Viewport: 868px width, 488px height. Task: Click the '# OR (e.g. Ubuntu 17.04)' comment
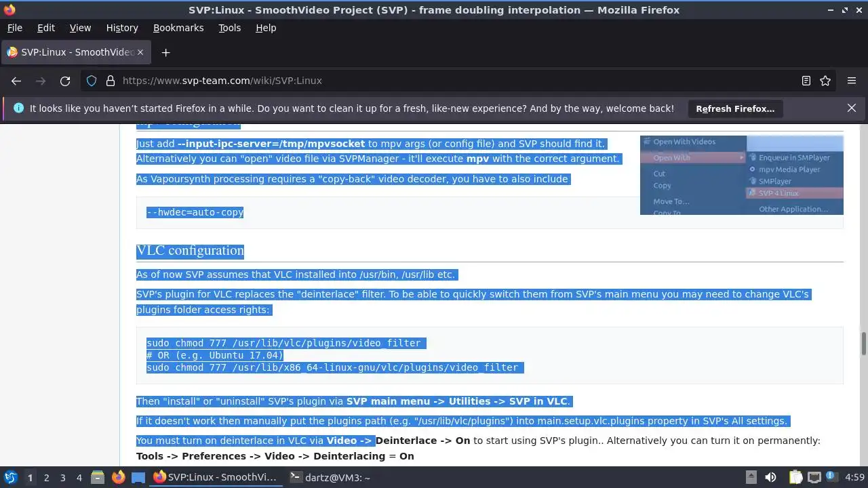tap(215, 355)
